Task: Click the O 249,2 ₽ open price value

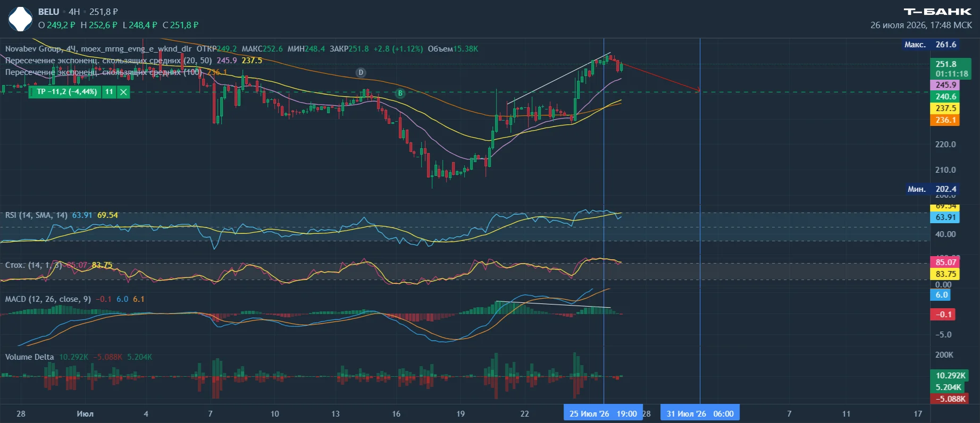Action: (x=57, y=25)
